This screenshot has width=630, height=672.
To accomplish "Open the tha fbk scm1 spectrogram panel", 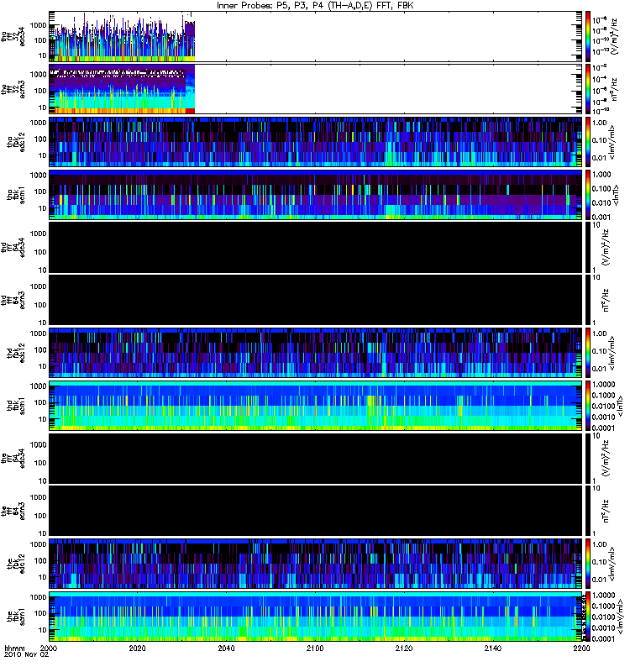I will pos(315,195).
